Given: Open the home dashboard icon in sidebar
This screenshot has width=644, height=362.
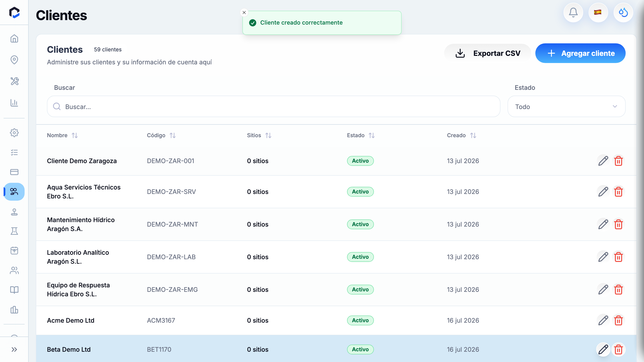Looking at the screenshot, I should click(14, 38).
